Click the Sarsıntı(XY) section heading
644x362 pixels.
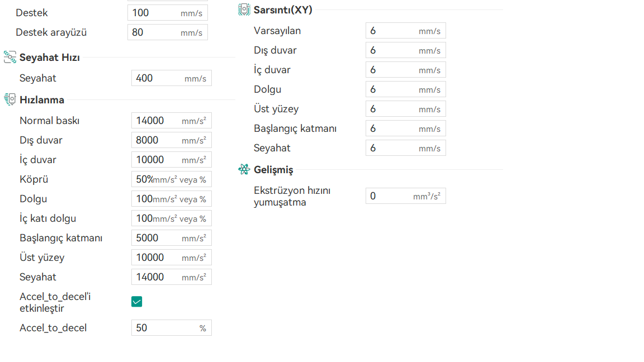(283, 9)
